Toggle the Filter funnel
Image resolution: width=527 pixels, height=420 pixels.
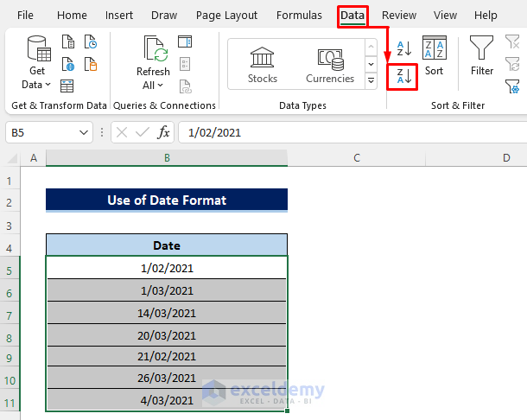click(x=481, y=56)
